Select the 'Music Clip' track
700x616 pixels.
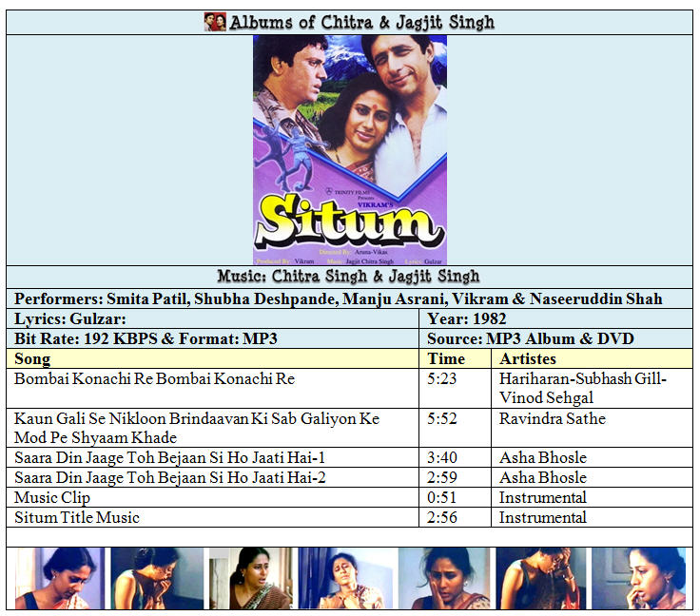click(x=52, y=498)
